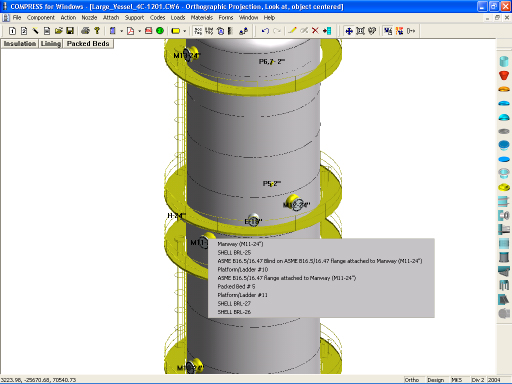
Task: Toggle the Packed Beds view button
Action: pos(88,44)
